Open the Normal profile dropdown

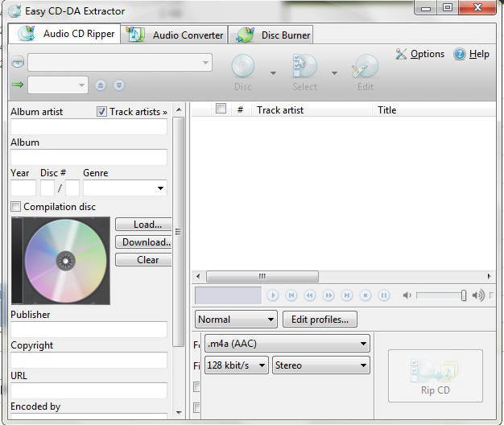[x=236, y=320]
